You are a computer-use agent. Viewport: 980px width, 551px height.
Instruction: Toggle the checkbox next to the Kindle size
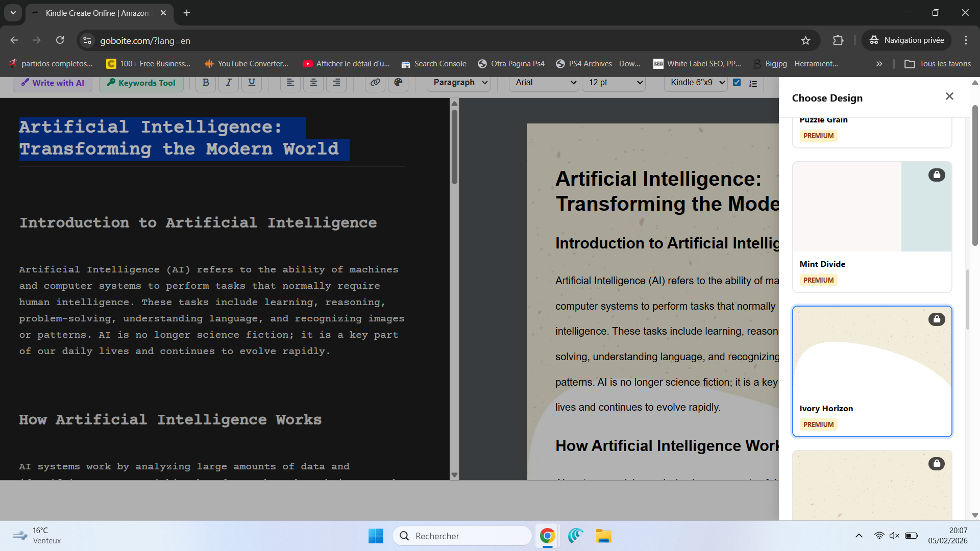pyautogui.click(x=737, y=82)
